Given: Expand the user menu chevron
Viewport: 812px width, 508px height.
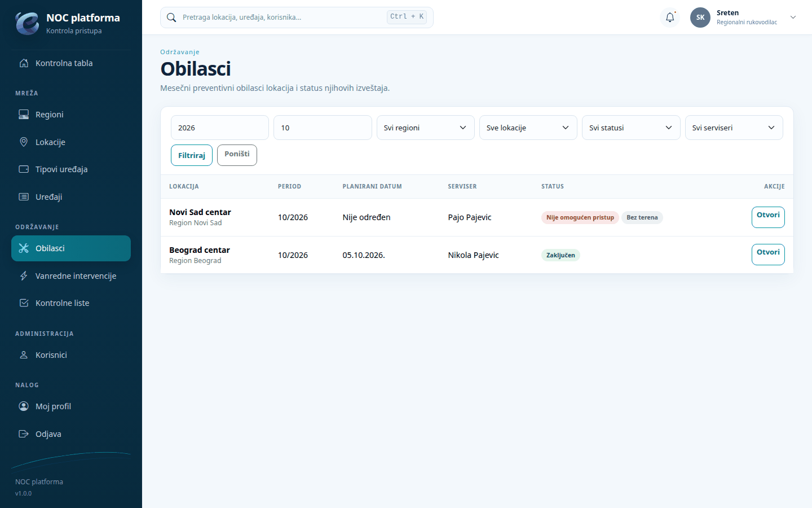Looking at the screenshot, I should (793, 17).
